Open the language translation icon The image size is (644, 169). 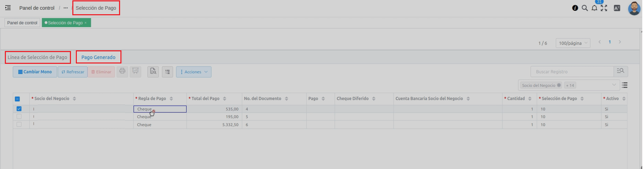click(617, 8)
